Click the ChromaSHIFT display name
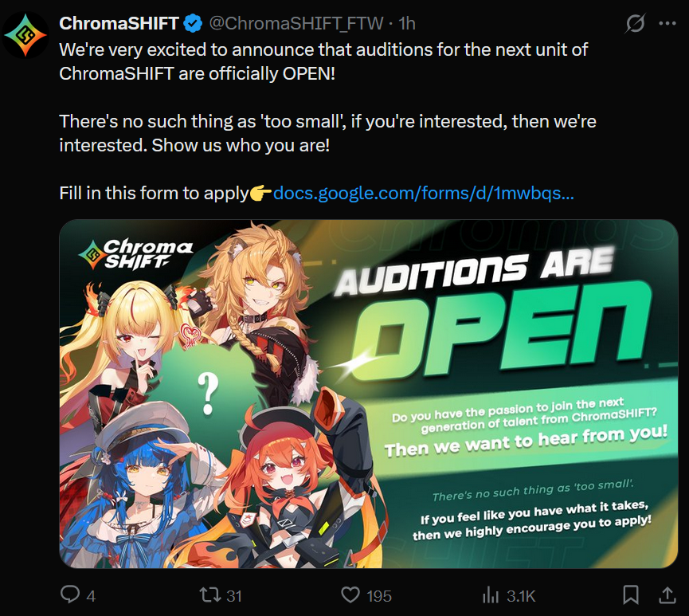 (x=119, y=23)
